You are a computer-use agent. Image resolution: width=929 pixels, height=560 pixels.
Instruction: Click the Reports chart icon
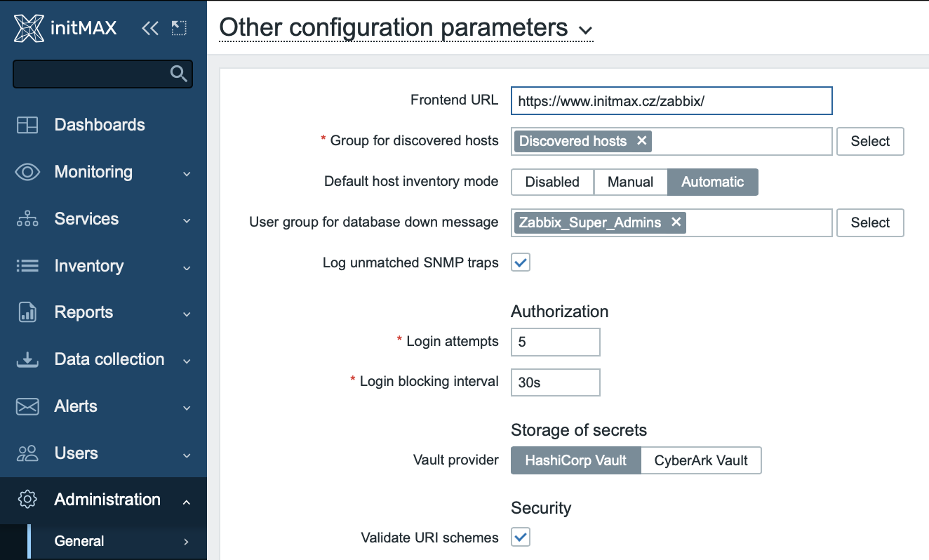(27, 312)
